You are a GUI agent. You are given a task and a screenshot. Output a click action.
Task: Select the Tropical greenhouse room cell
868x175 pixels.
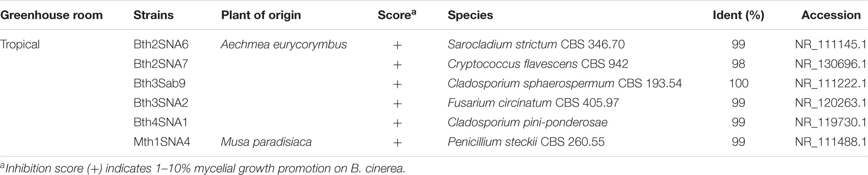[x=20, y=44]
